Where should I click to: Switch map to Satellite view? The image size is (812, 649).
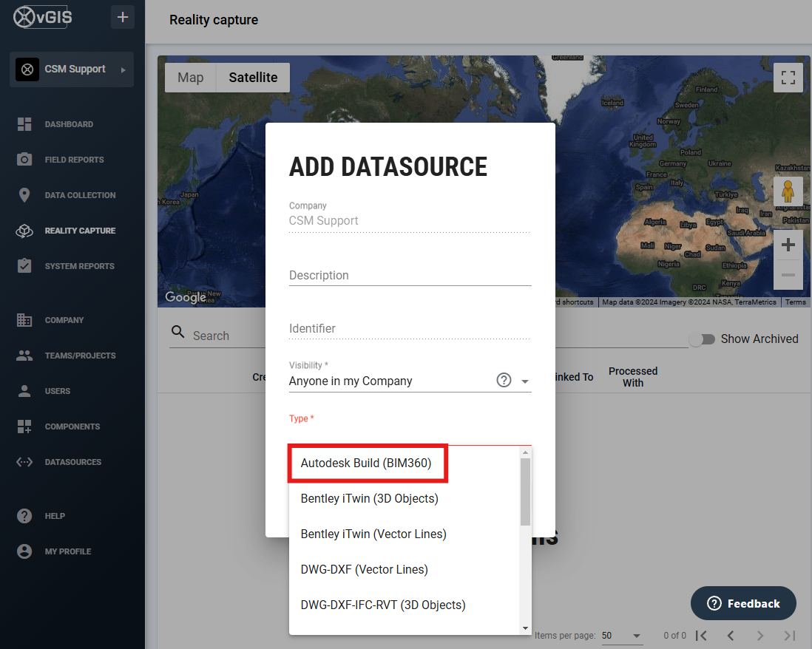point(253,78)
